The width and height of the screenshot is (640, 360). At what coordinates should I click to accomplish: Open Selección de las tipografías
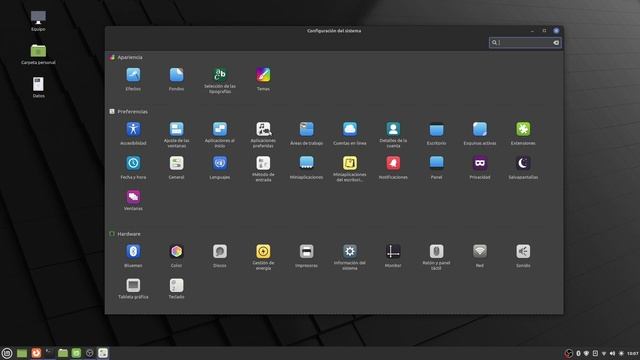coord(220,80)
